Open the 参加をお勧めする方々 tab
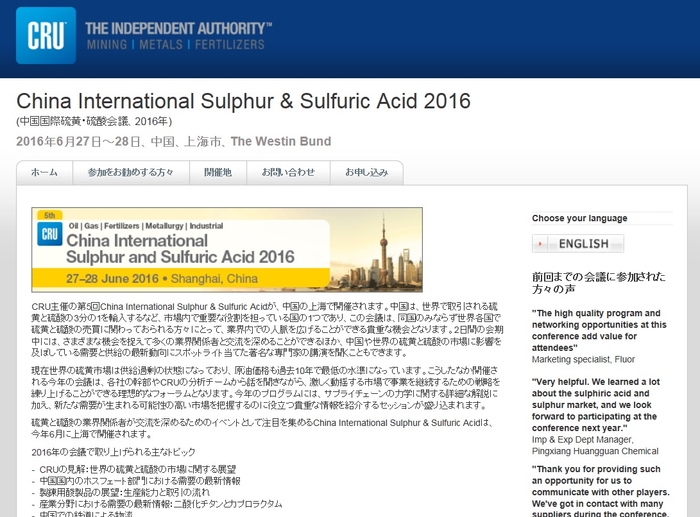Screen dimensions: 700x517 [131, 172]
